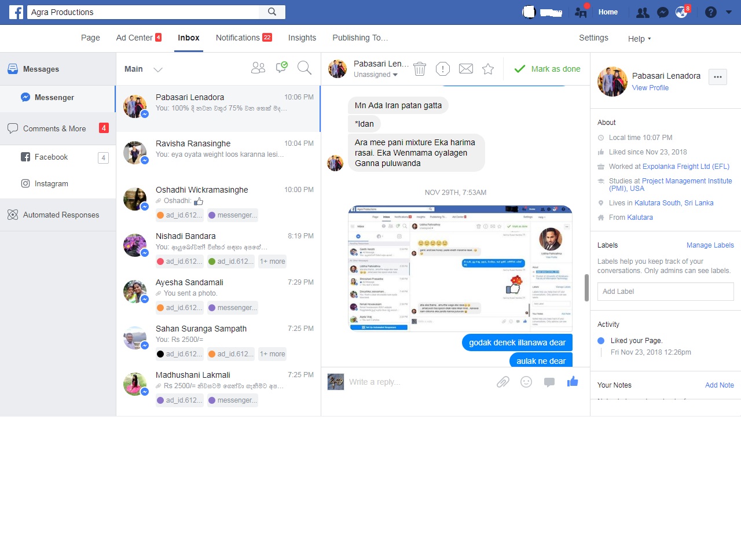Image resolution: width=741 pixels, height=560 pixels.
Task: Open Automated Responses
Action: coord(58,215)
